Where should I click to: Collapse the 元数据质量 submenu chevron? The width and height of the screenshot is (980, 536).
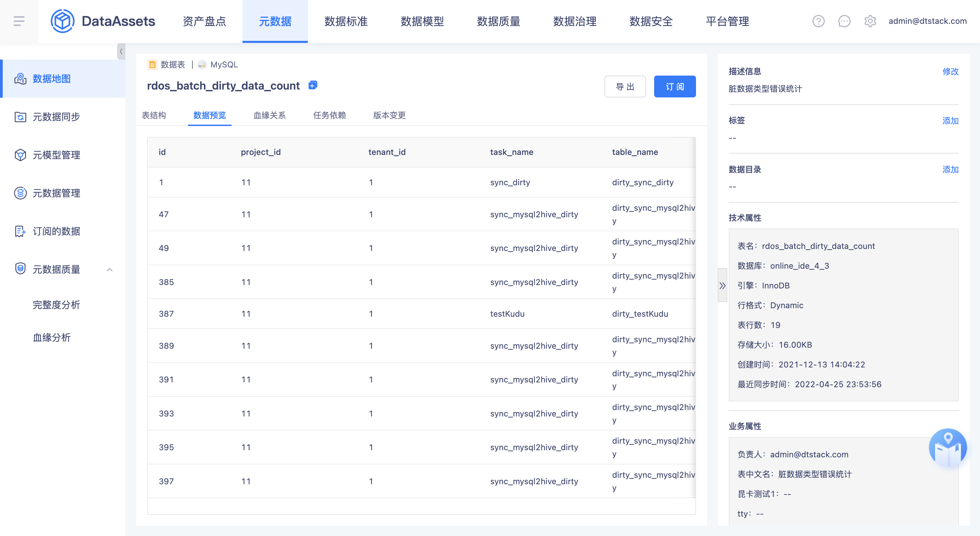[x=110, y=270]
